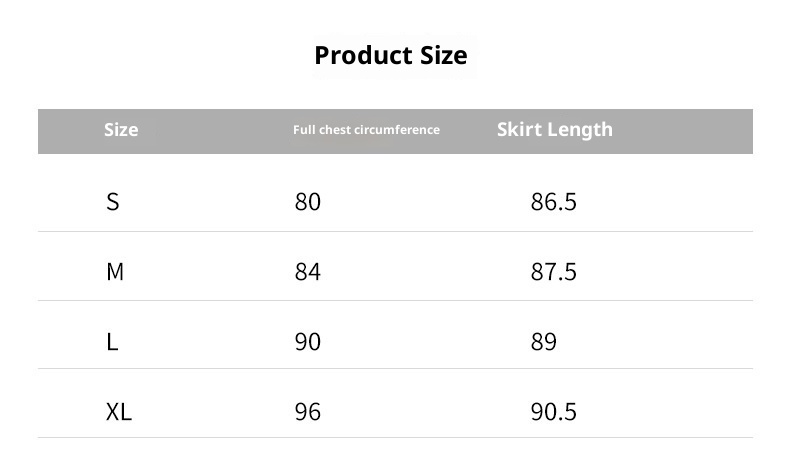Click skirt length value 86.5
Viewport: 790px width, 466px height.
point(553,202)
